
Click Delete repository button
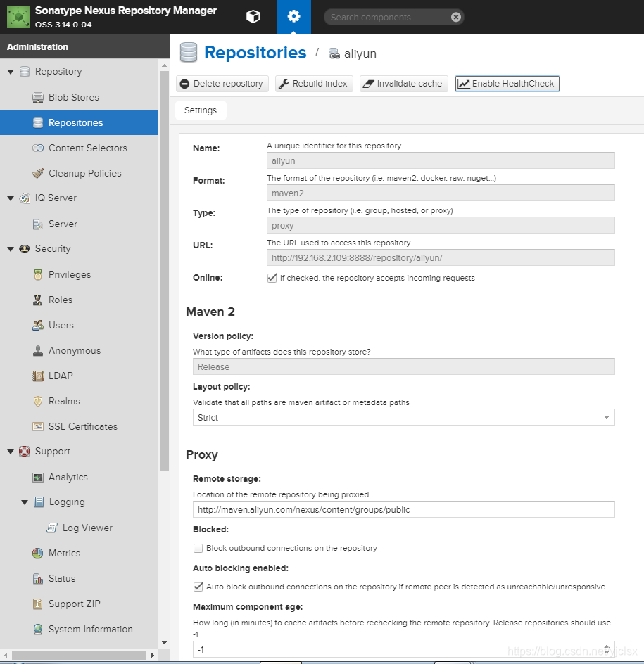click(x=222, y=84)
